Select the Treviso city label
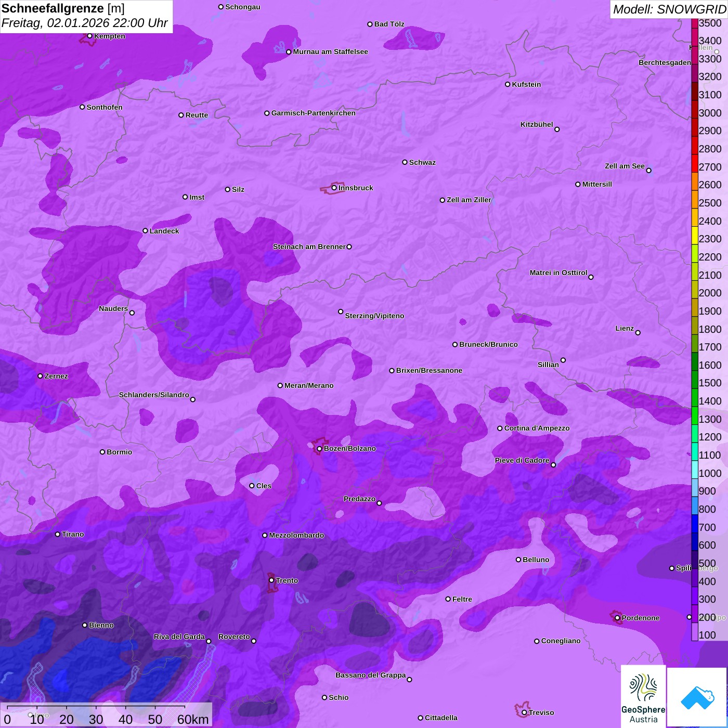728x728 pixels. point(541,712)
